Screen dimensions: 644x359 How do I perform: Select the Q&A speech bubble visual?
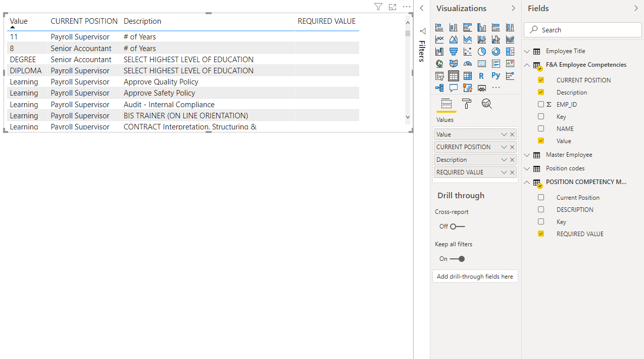point(454,87)
